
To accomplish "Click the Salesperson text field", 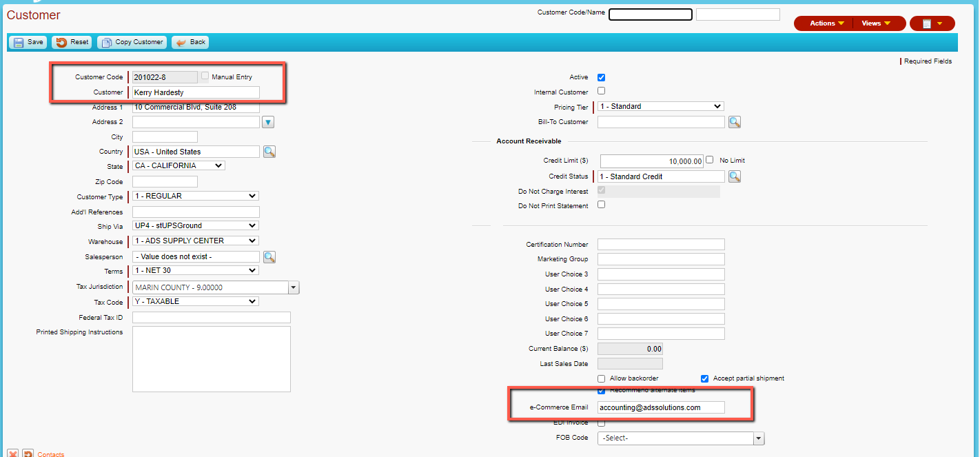I will (196, 257).
